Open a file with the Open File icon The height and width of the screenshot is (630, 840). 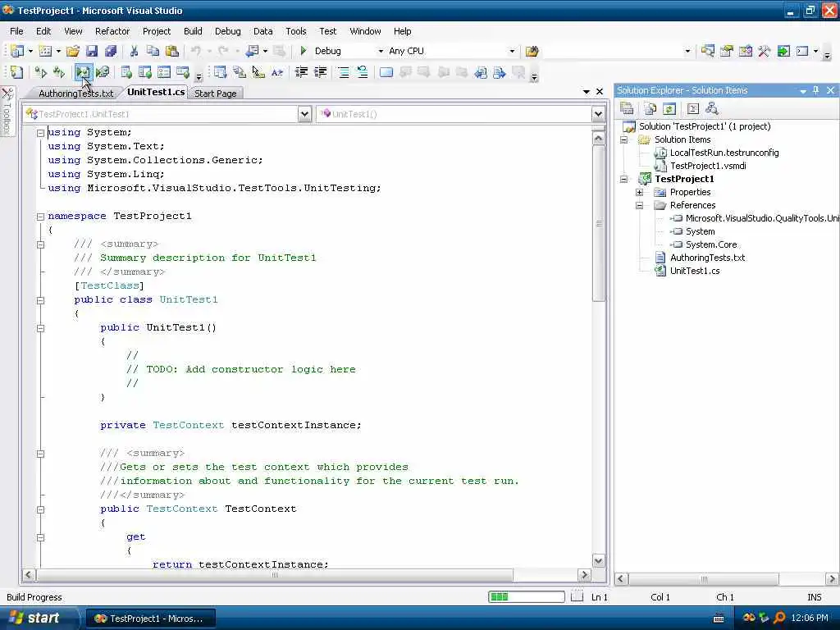click(72, 51)
